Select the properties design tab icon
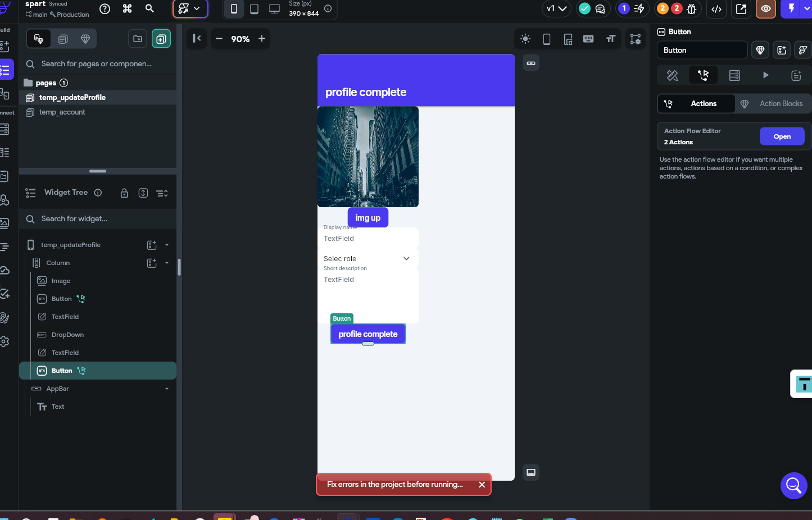Screen dimensions: 812x520 tap(673, 75)
